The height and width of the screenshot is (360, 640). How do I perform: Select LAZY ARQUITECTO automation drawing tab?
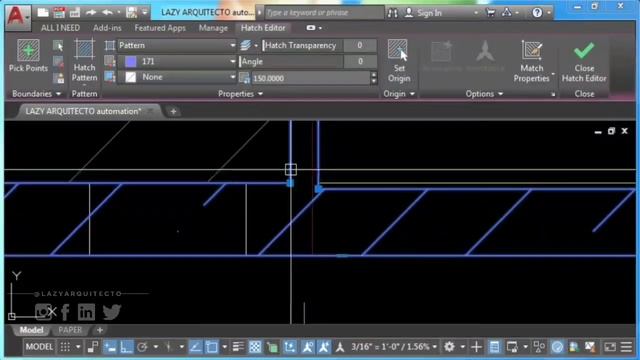(83, 111)
